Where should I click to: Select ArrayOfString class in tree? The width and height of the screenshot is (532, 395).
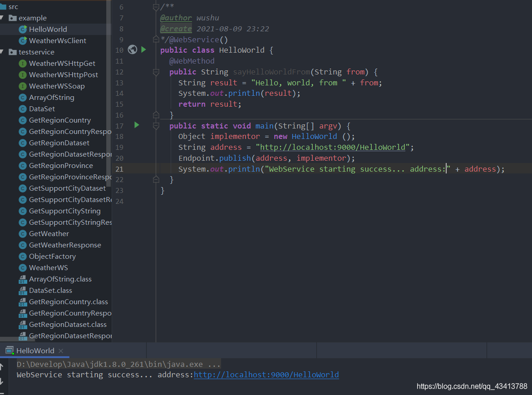[52, 98]
